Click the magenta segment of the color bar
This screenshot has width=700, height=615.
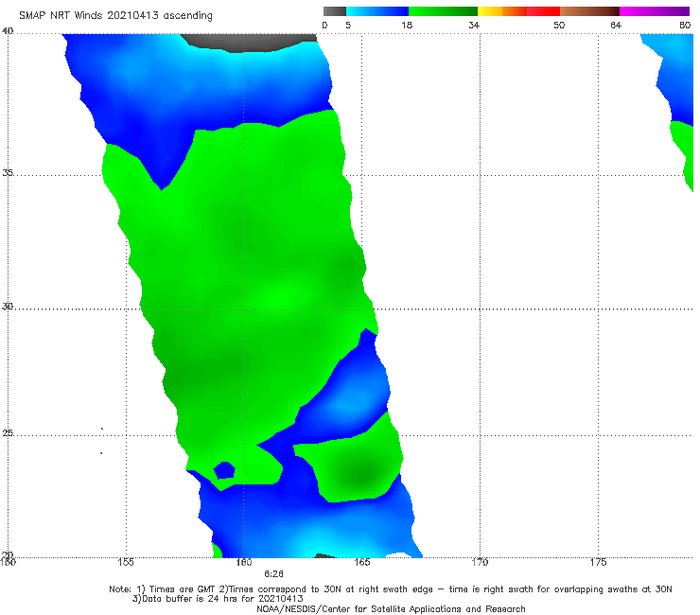tap(655, 11)
